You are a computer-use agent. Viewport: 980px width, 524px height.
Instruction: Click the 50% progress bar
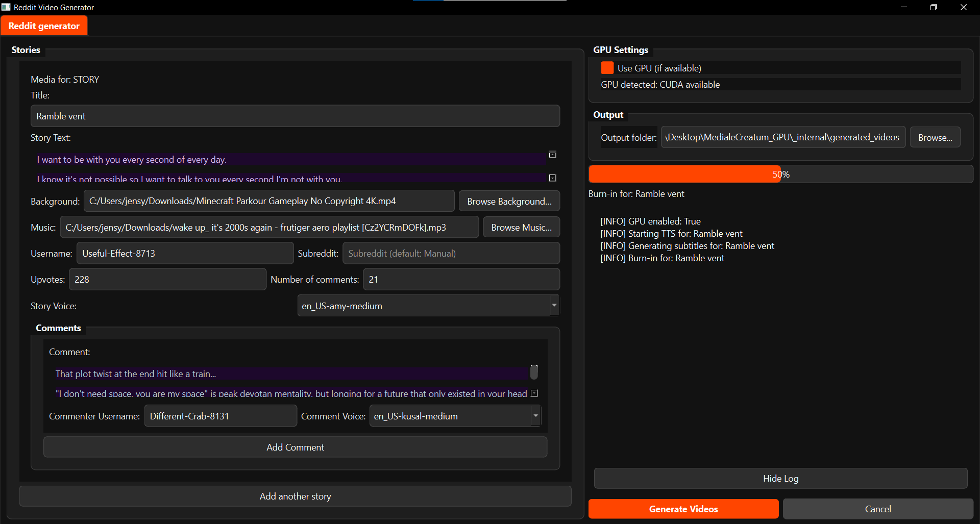(x=780, y=174)
